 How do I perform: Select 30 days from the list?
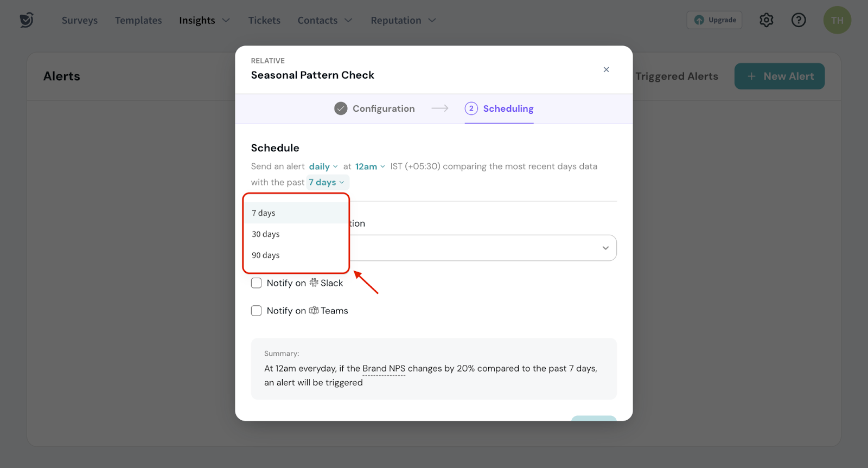click(266, 234)
